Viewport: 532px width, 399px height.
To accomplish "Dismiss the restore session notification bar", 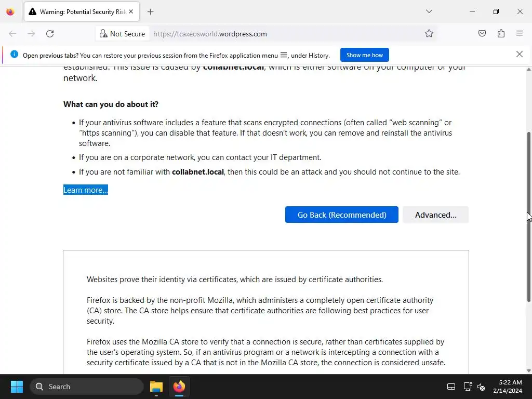I will coord(519,54).
